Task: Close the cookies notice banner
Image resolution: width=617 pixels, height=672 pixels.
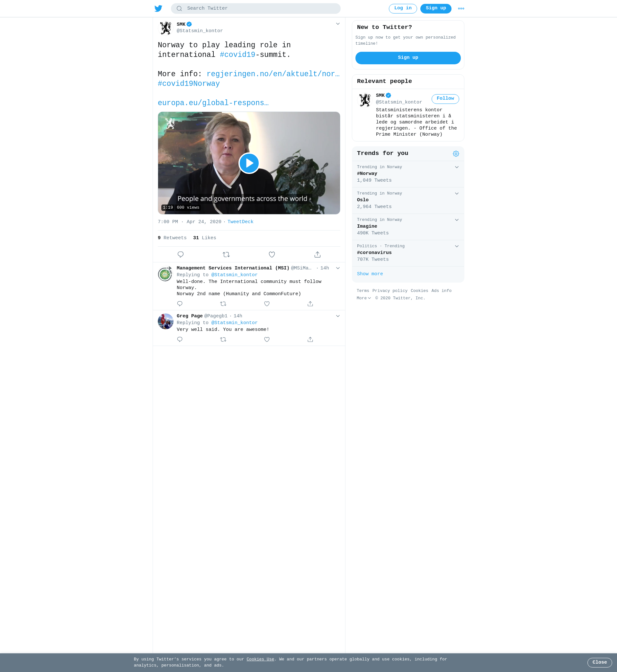Action: 600,662
